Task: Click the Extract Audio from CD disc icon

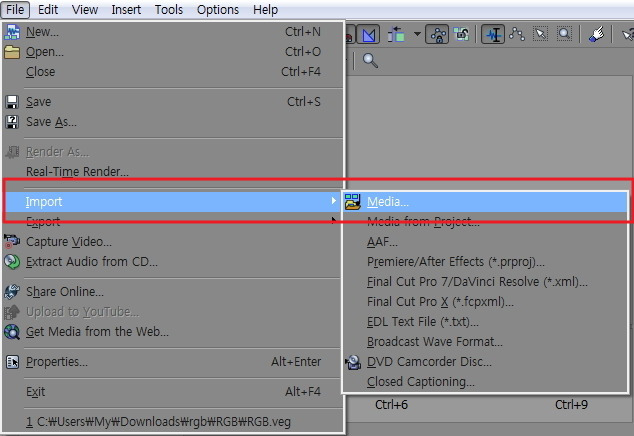Action: coord(12,262)
